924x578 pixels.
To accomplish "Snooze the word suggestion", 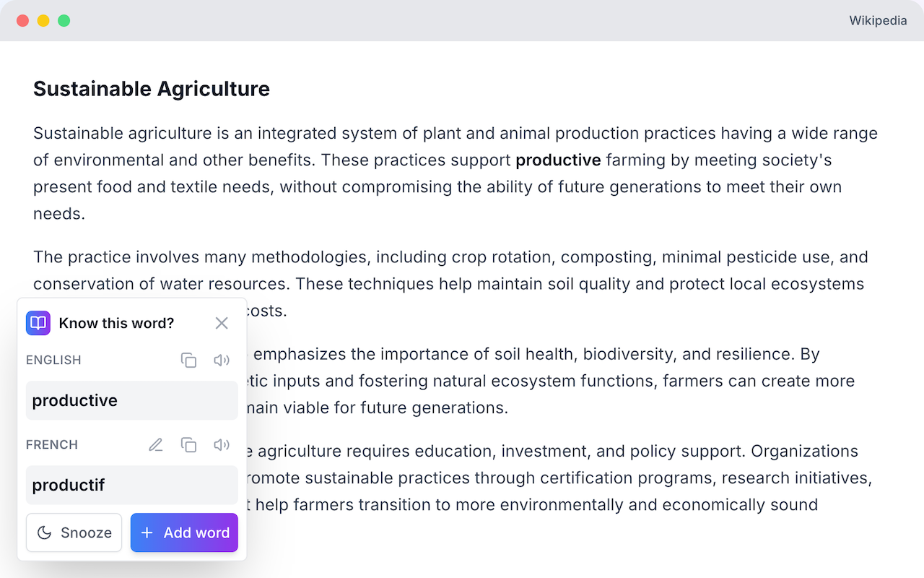I will tap(74, 532).
